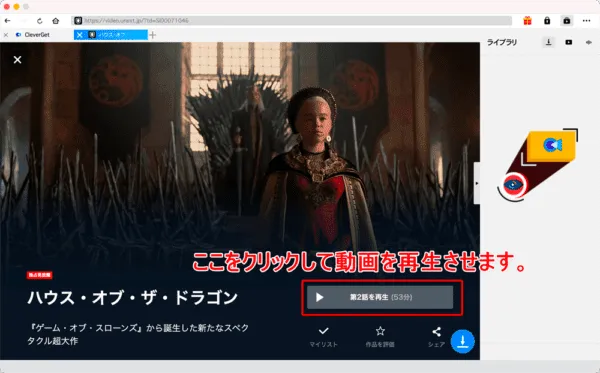Open the three-dot more menu
This screenshot has width=600, height=373.
tap(587, 21)
